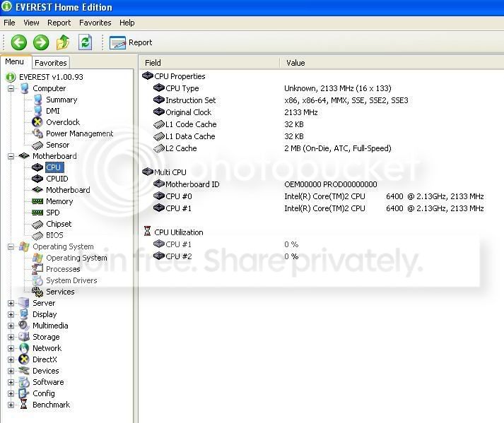
Task: Click the Up folder toolbar icon
Action: pos(63,42)
